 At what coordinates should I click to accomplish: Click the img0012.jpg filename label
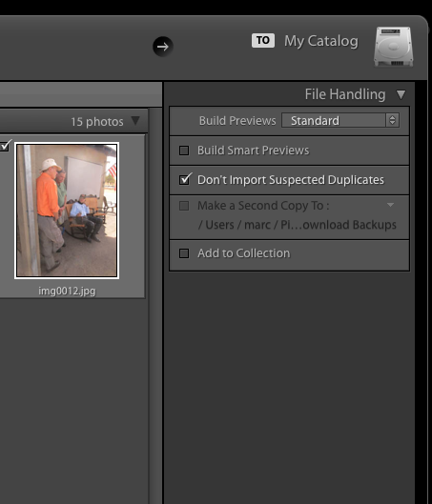click(x=67, y=292)
